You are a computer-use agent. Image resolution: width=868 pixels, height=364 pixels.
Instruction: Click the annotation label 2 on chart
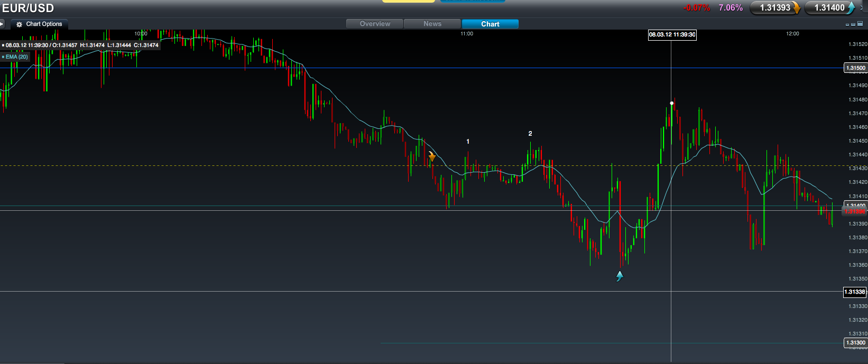(x=530, y=134)
